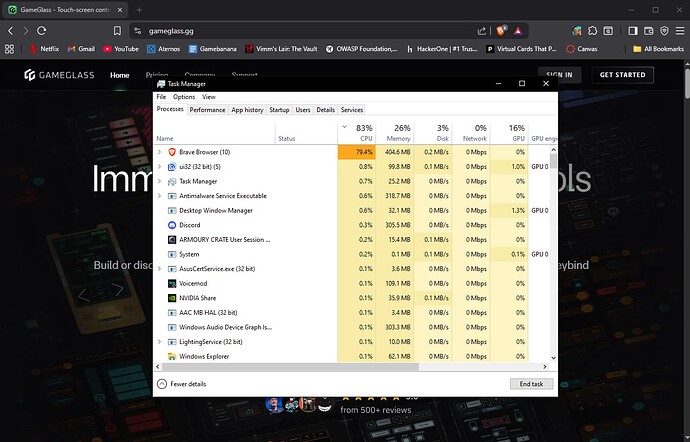Click the horizontal scrollbar in Task Manager
Image resolution: width=690 pixels, height=442 pixels.
point(290,366)
